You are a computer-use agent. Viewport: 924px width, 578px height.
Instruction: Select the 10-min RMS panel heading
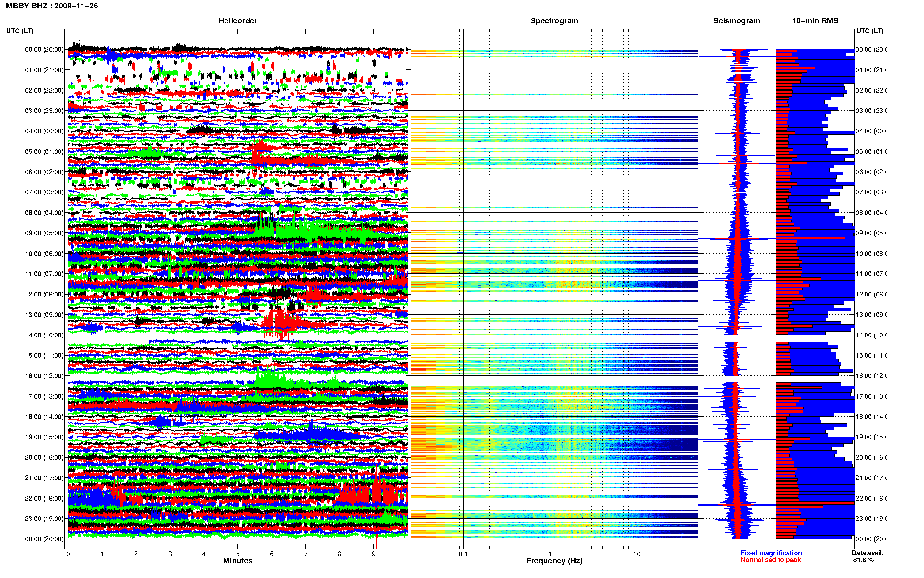815,21
